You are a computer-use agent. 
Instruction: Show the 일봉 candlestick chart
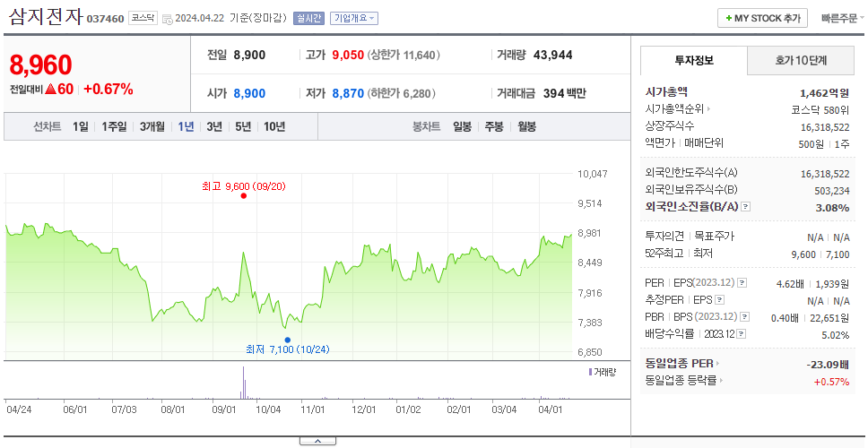pos(462,126)
